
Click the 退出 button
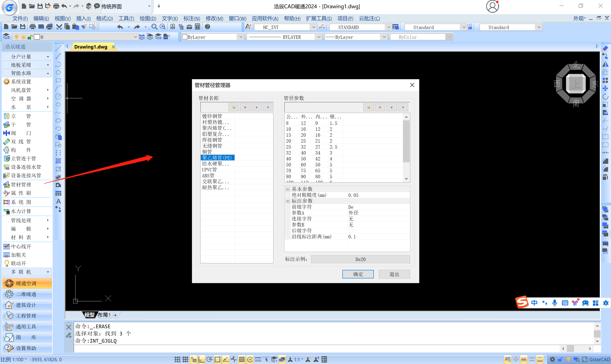(x=394, y=274)
